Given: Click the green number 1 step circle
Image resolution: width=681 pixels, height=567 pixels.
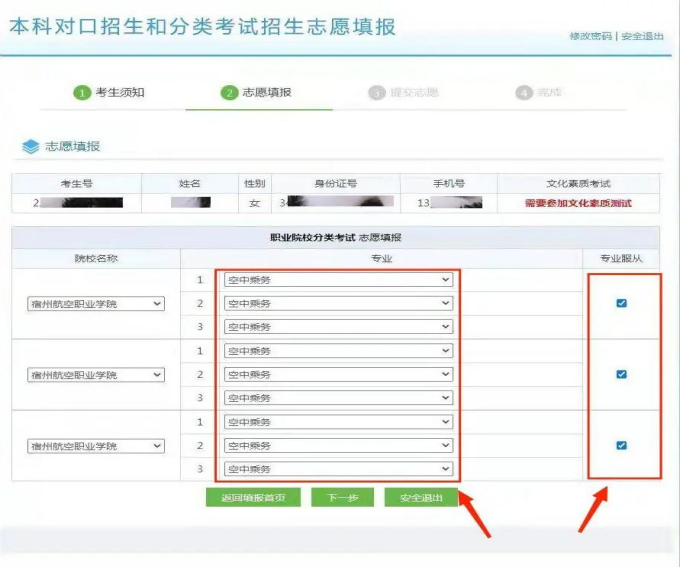Looking at the screenshot, I should tap(83, 93).
